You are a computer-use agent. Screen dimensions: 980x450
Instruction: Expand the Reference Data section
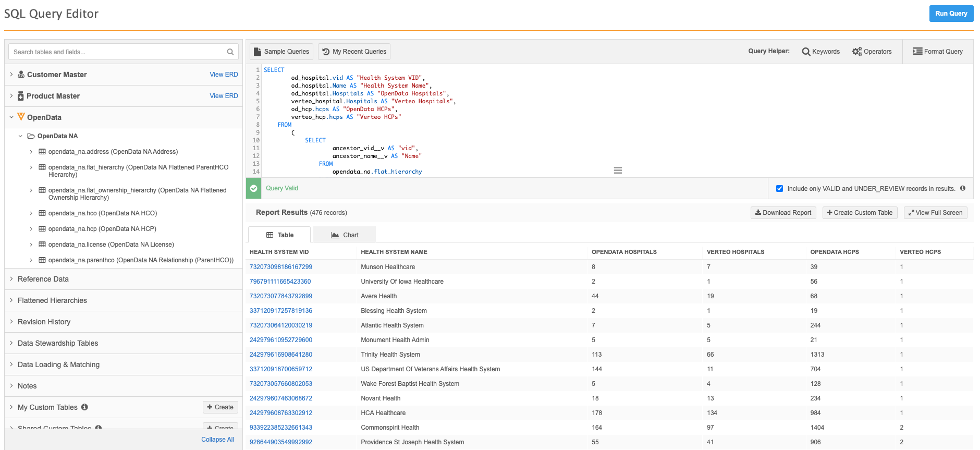pyautogui.click(x=11, y=279)
